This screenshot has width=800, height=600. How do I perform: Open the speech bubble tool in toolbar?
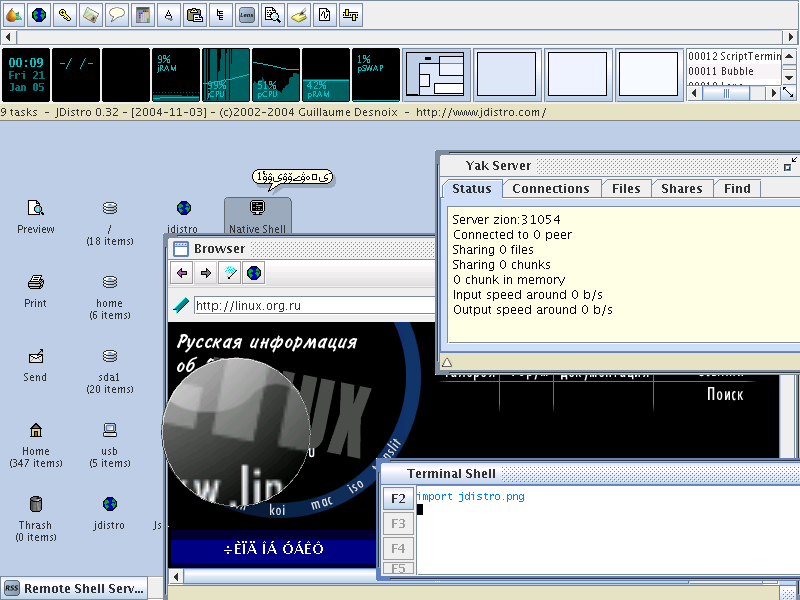(x=117, y=15)
